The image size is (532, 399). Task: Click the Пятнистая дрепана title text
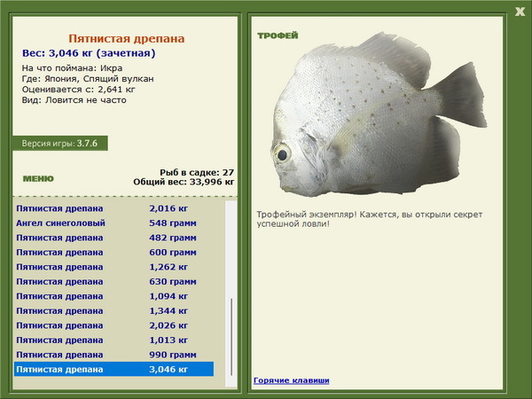127,39
